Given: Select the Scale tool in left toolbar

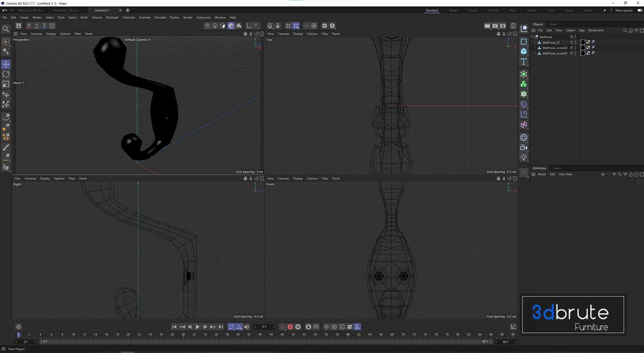Looking at the screenshot, I should 6,84.
